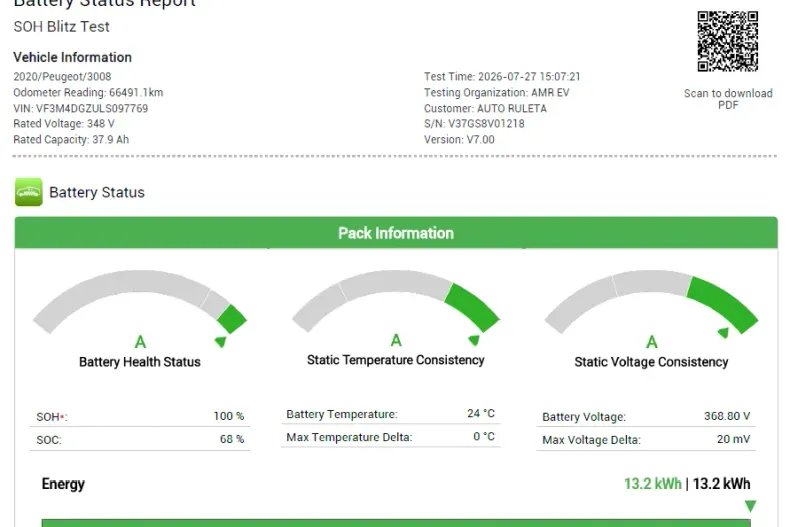790x527 pixels.
Task: Click the QR code to download PDF
Action: pos(728,41)
